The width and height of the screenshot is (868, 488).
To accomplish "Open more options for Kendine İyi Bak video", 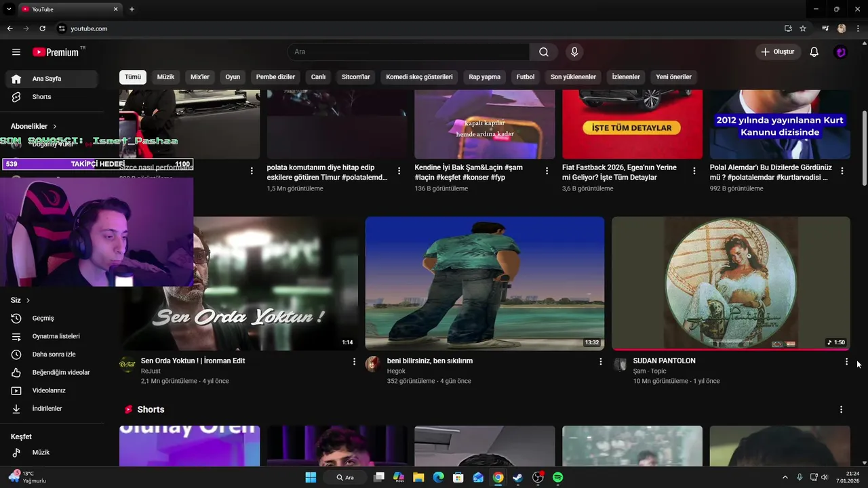I will (547, 171).
